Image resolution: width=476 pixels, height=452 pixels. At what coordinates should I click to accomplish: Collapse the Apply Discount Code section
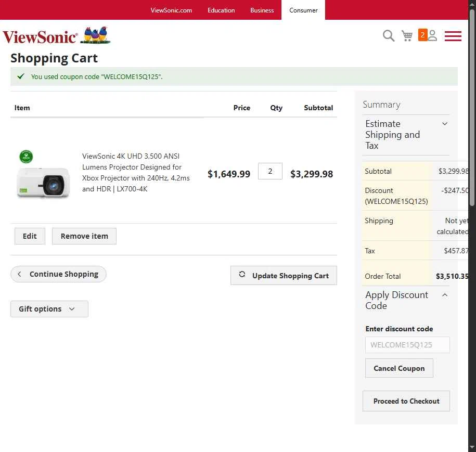point(406,300)
